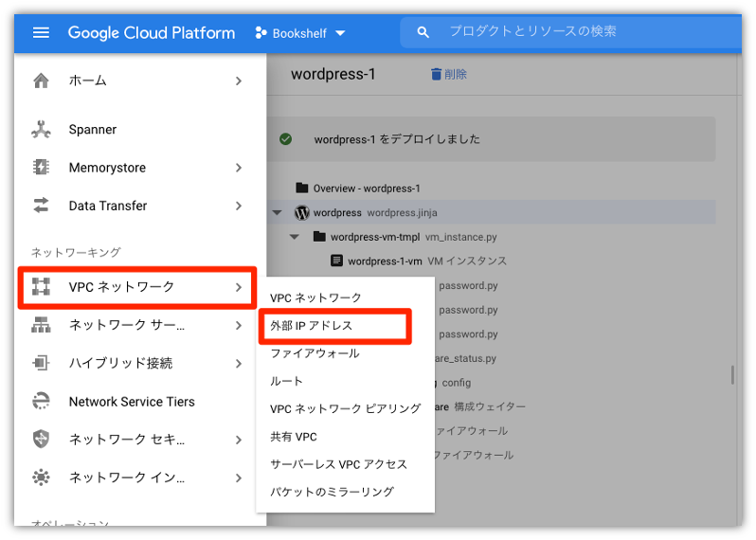Click the ハイブリッド接続 icon

coord(41,363)
